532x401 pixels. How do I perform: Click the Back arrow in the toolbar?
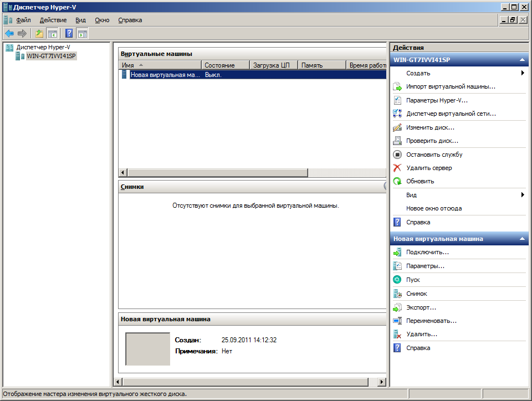(x=9, y=33)
